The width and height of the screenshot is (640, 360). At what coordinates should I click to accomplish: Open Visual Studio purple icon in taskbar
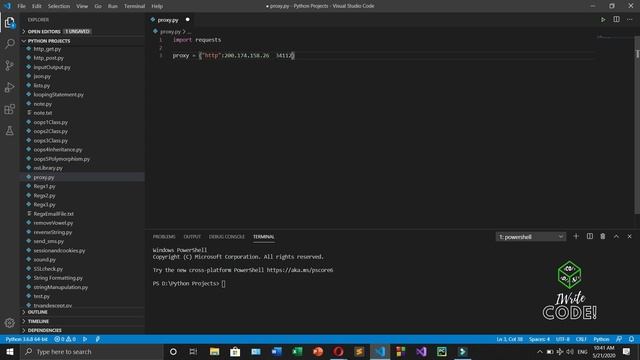421,352
